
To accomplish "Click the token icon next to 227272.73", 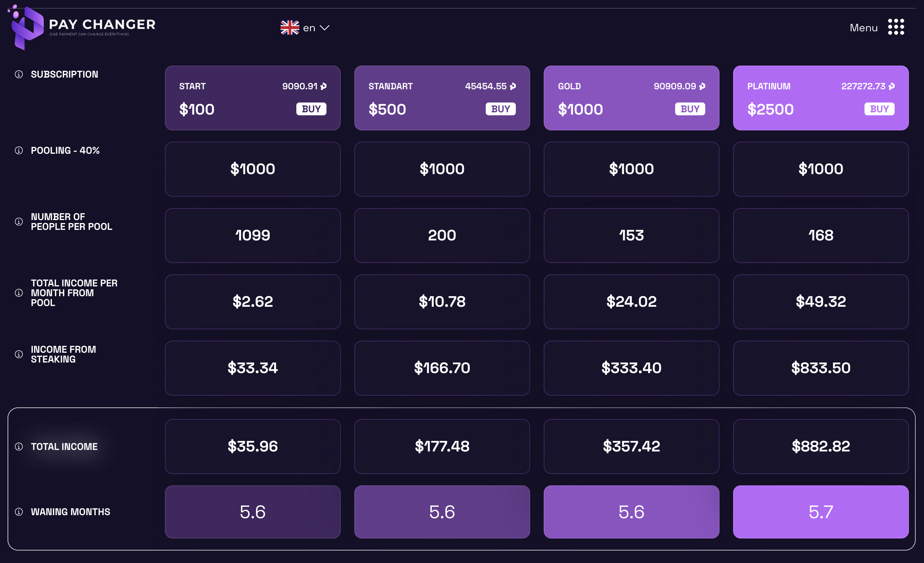I will 891,86.
